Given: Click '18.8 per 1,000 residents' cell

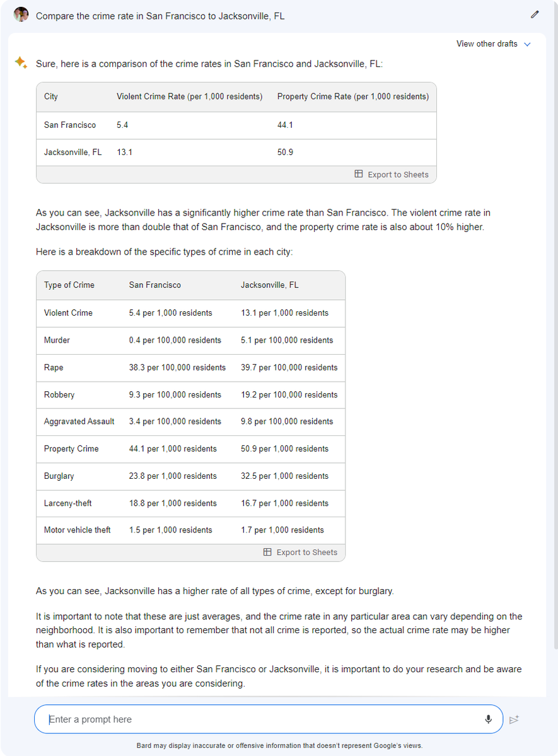Looking at the screenshot, I should click(x=173, y=503).
